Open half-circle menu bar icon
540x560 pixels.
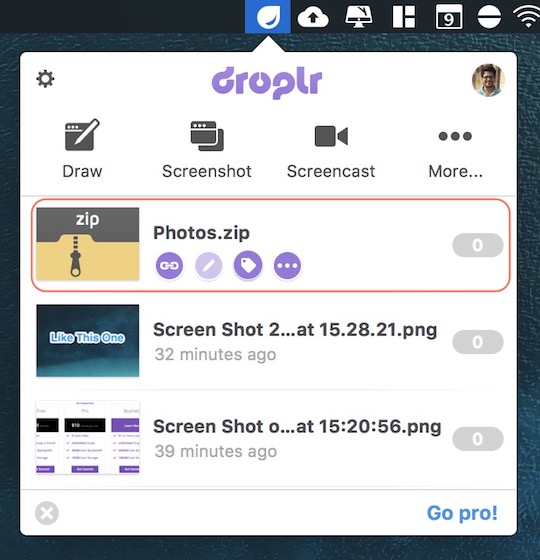pos(489,16)
